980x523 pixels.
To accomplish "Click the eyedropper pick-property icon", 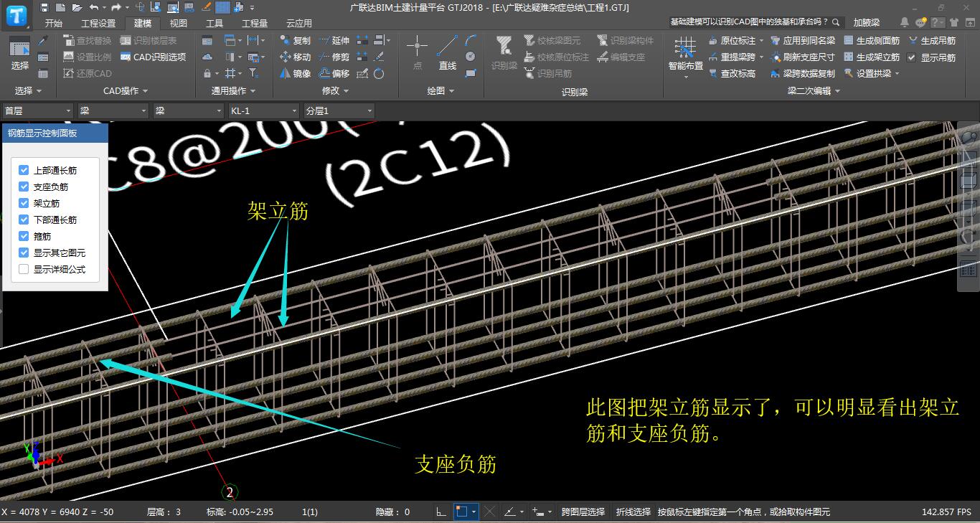I will coord(43,41).
